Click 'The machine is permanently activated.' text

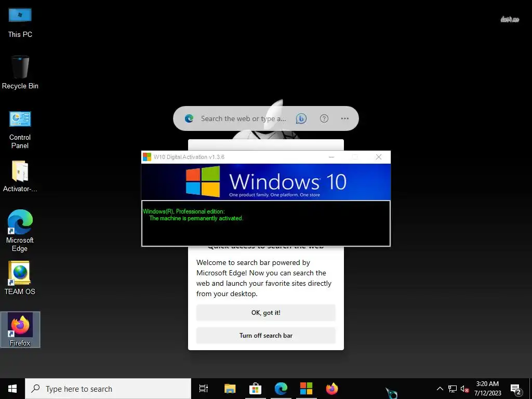(196, 218)
